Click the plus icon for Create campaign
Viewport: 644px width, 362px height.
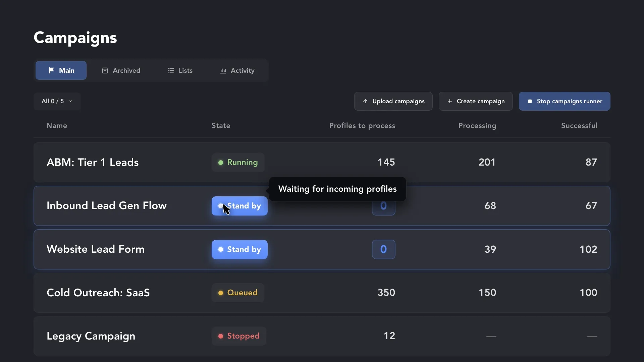click(x=450, y=101)
